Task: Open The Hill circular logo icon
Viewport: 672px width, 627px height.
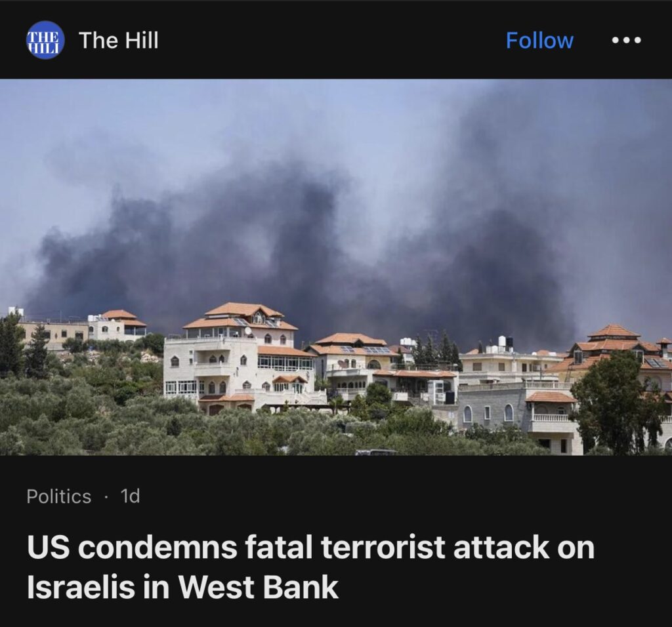Action: click(x=45, y=40)
